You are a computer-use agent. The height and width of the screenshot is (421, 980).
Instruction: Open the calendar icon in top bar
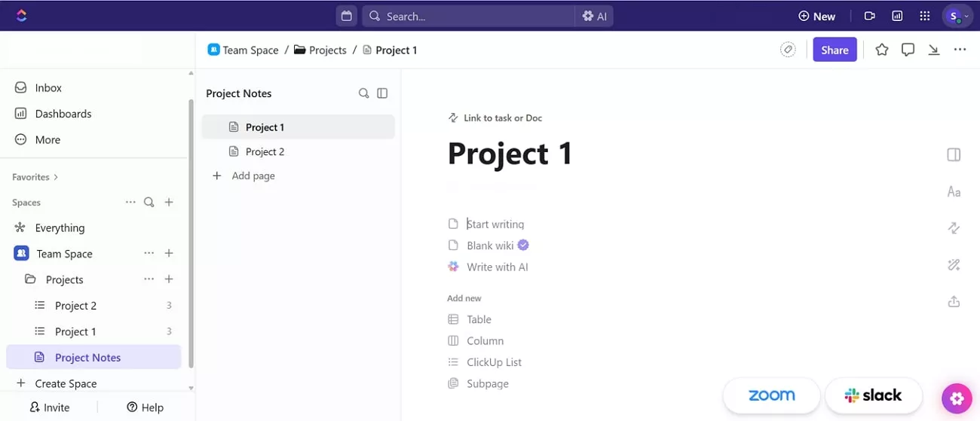click(346, 16)
